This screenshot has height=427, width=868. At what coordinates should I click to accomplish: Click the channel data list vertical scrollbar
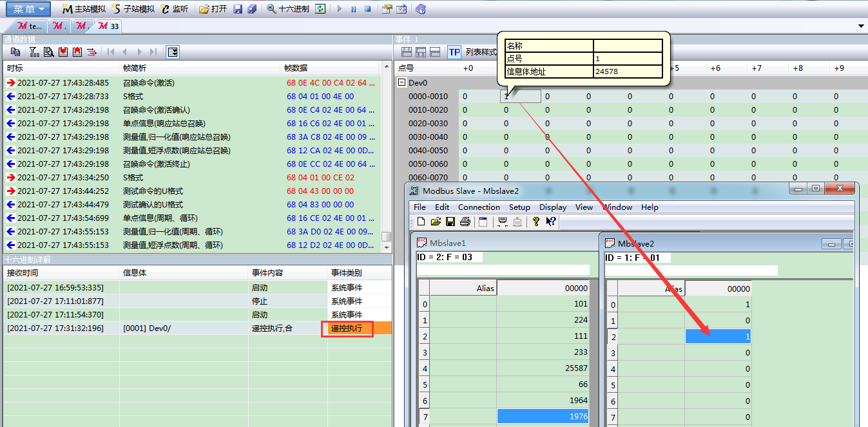pos(386,155)
